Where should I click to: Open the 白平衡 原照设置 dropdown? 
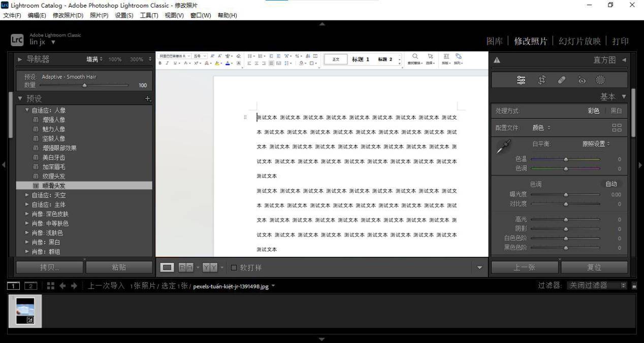[596, 144]
